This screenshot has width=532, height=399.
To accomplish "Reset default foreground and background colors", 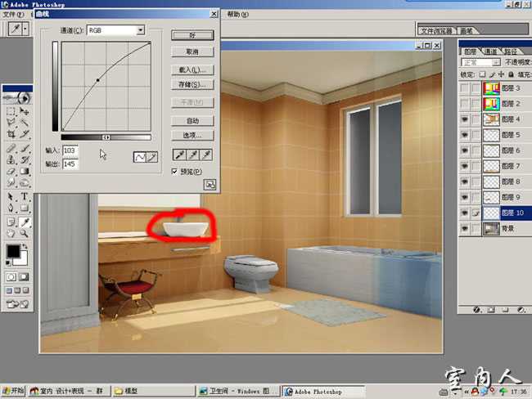I will 8,262.
